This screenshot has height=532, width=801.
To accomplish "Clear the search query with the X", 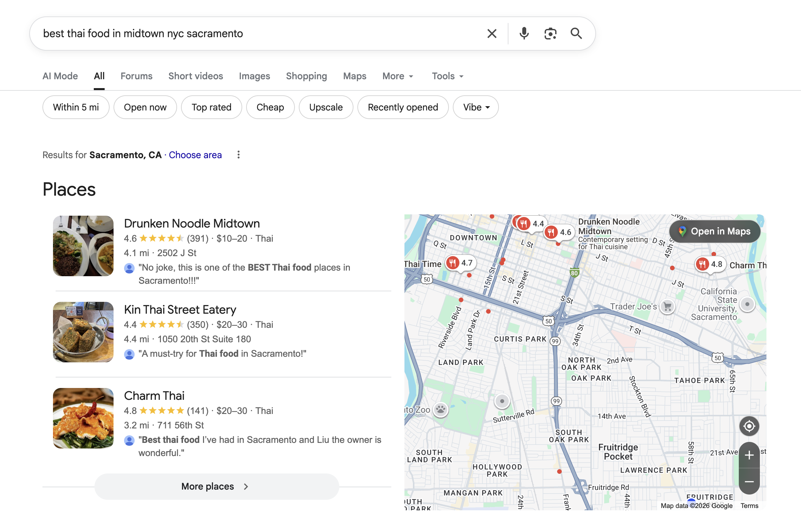I will click(x=492, y=33).
